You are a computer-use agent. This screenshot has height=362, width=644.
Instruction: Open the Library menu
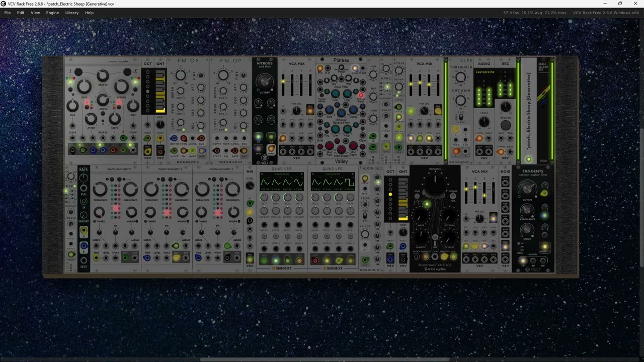72,13
